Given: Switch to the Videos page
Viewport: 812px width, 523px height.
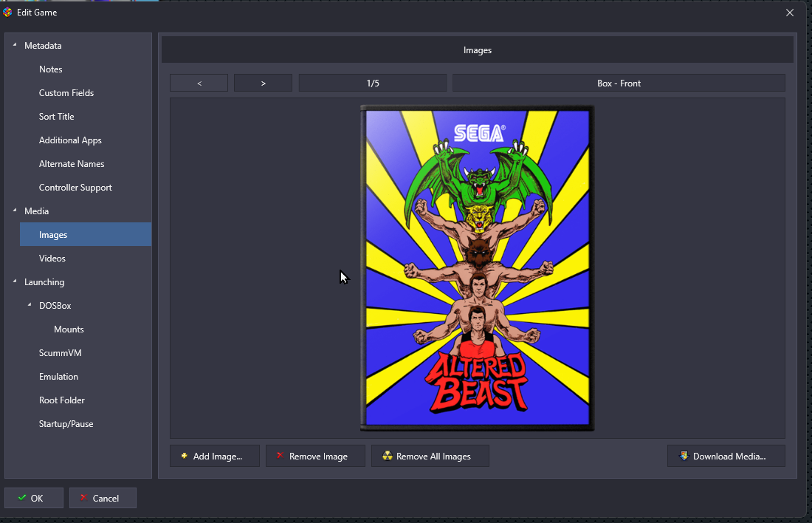Looking at the screenshot, I should coord(52,258).
